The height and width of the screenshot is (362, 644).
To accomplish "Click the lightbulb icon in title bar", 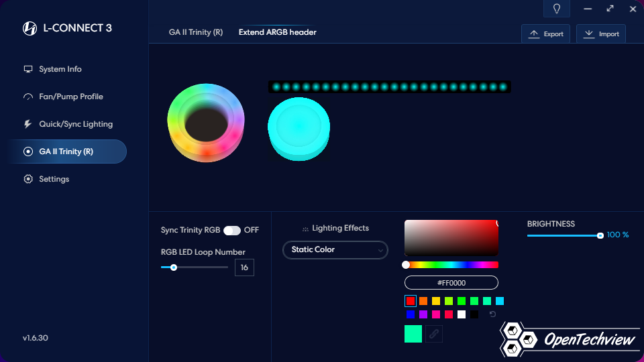I will click(557, 9).
